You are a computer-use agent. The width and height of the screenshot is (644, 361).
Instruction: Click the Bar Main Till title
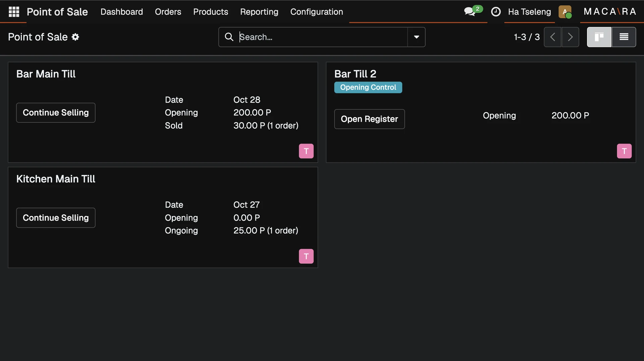pyautogui.click(x=46, y=74)
